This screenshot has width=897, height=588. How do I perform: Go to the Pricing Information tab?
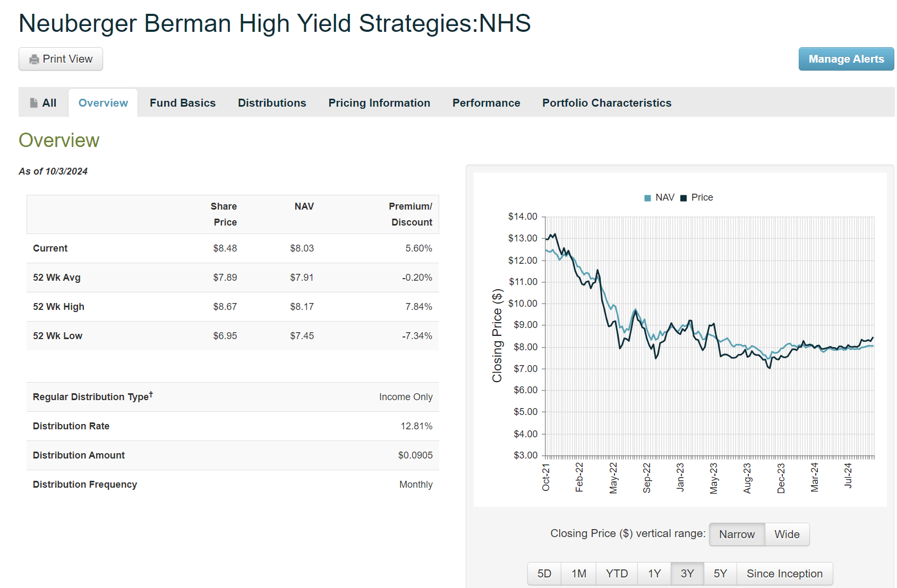pyautogui.click(x=379, y=103)
